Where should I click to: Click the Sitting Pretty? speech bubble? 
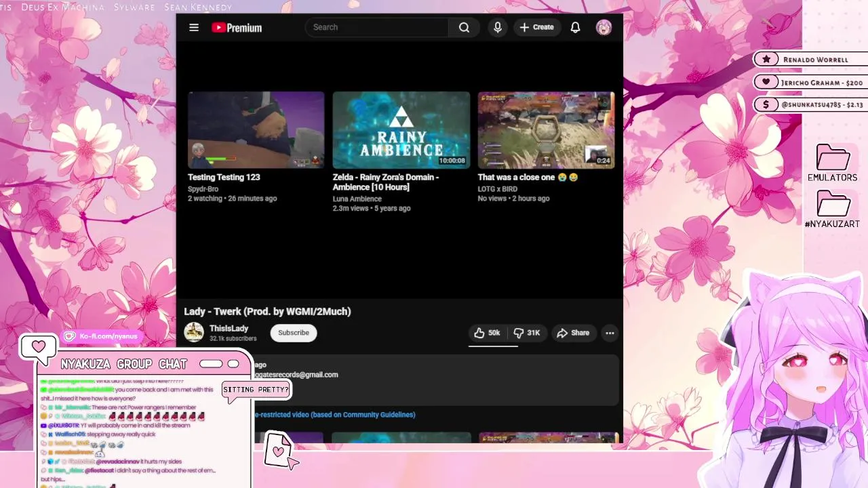click(256, 390)
